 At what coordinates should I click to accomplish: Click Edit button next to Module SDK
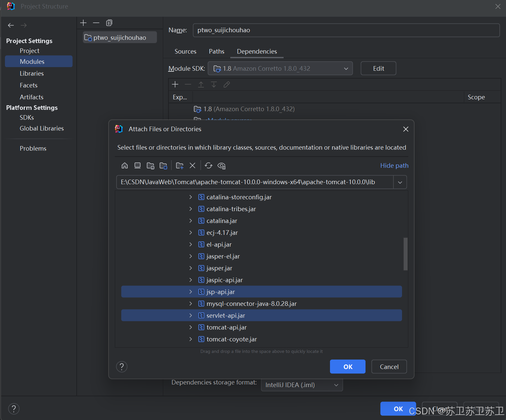(378, 68)
